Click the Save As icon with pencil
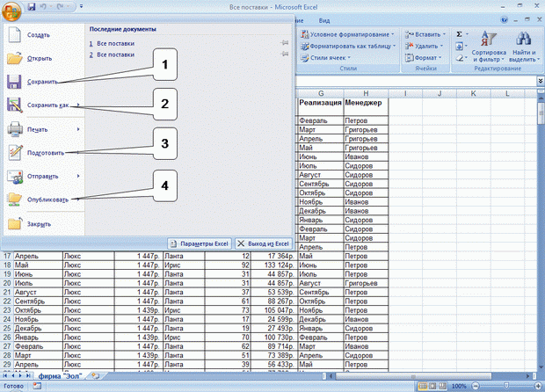Image resolution: width=545 pixels, height=392 pixels. click(x=15, y=105)
